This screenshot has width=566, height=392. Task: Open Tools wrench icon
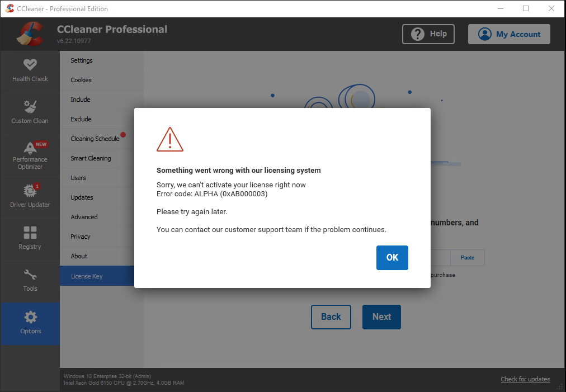tap(30, 275)
